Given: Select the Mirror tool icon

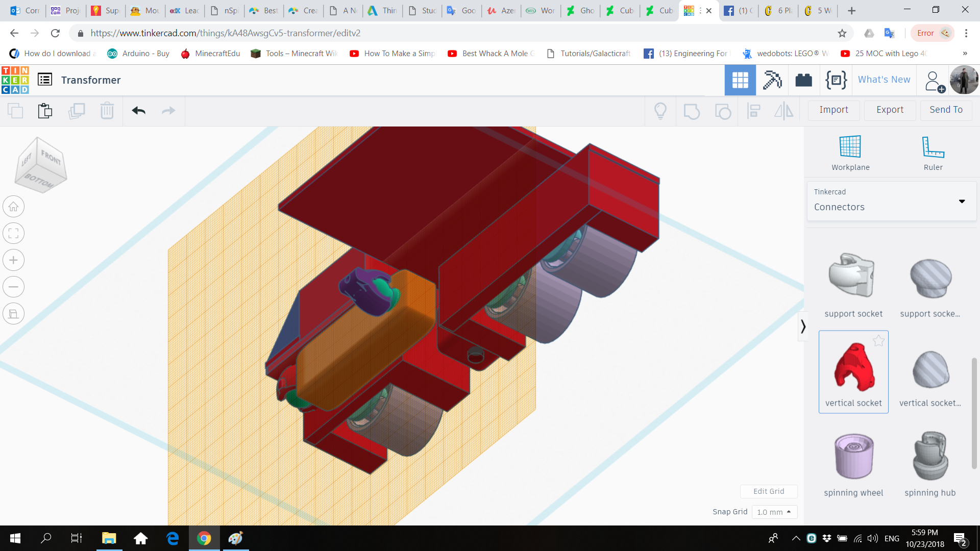Looking at the screenshot, I should (783, 111).
